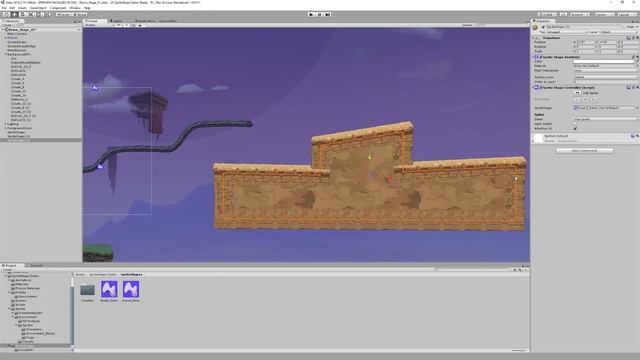Screen dimensions: 640x360
Task: Enable the Open Ended checkbox
Action: (x=576, y=124)
